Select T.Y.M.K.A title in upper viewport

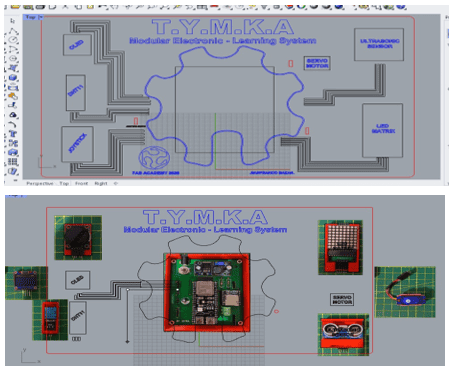point(223,27)
